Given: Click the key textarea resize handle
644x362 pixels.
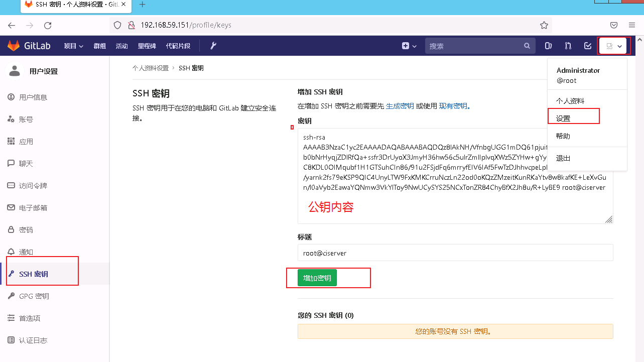Looking at the screenshot, I should tap(609, 219).
